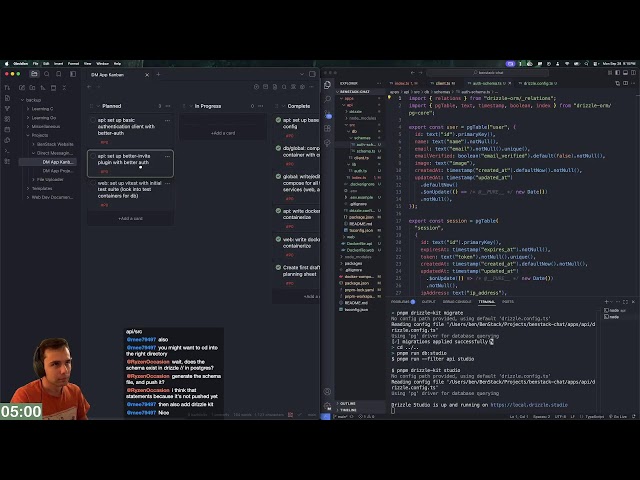This screenshot has height=480, width=640.
Task: Uncheck the completed 'web: write docker' card
Action: click(278, 240)
